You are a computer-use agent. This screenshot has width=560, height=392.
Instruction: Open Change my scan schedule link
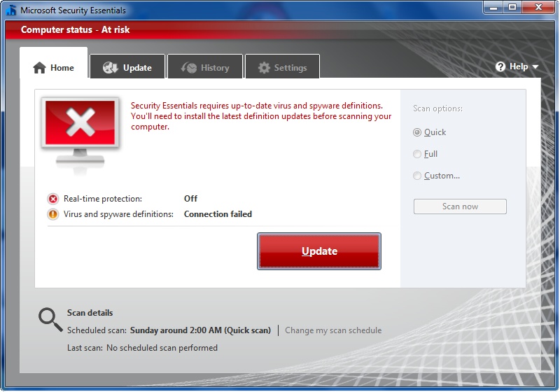[x=333, y=330]
